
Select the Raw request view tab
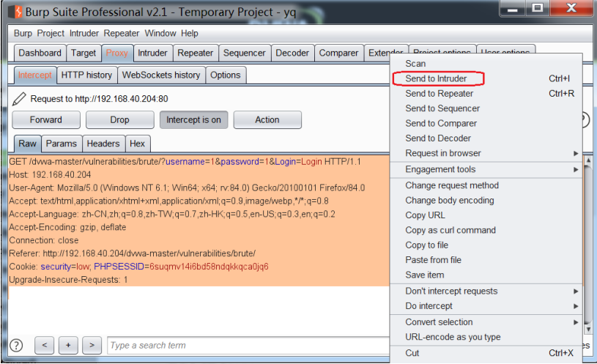(x=27, y=144)
